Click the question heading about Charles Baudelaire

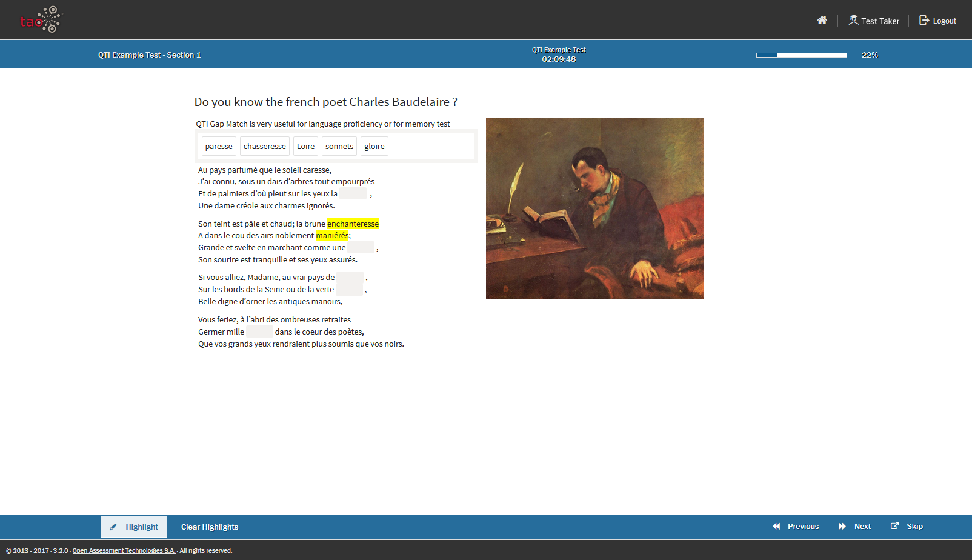click(x=326, y=102)
